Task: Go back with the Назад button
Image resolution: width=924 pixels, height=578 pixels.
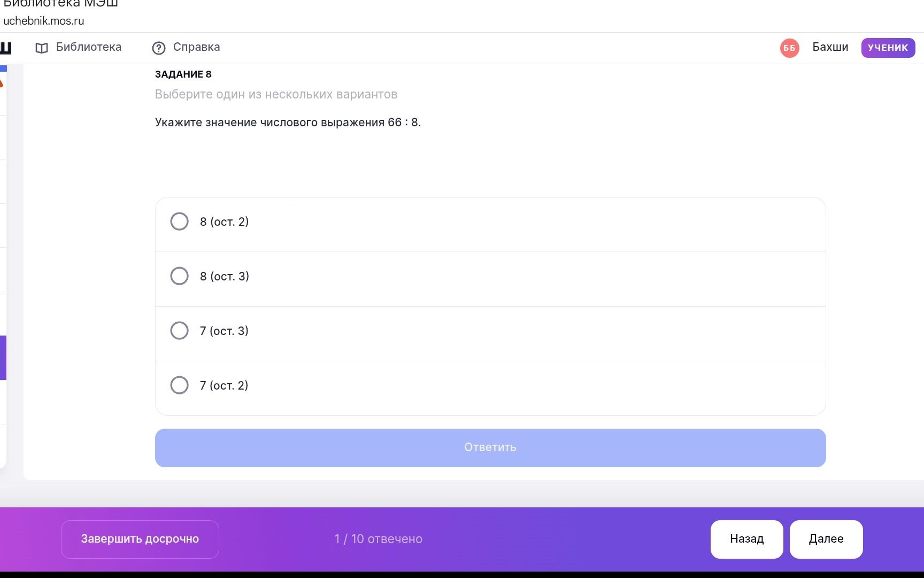Action: click(746, 539)
